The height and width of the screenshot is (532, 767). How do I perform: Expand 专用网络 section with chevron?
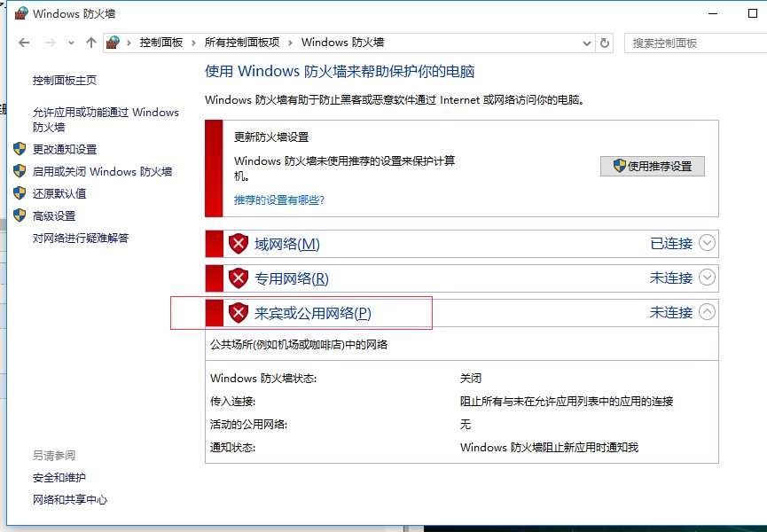707,278
